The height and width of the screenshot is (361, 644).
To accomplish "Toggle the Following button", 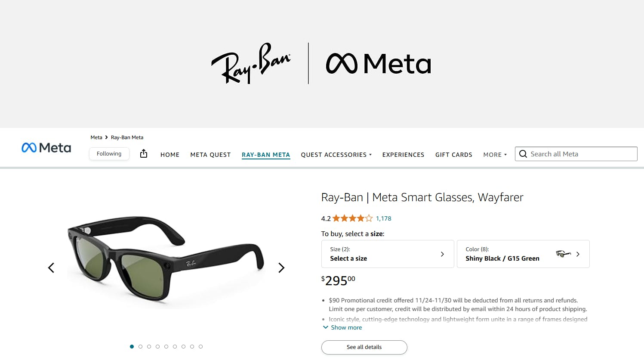I will pos(109,154).
